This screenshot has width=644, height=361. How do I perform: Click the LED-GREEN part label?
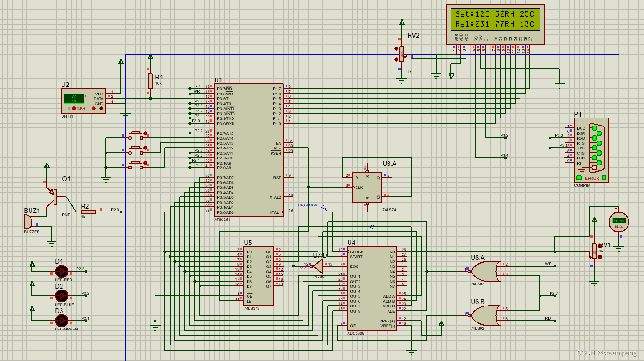[66, 329]
